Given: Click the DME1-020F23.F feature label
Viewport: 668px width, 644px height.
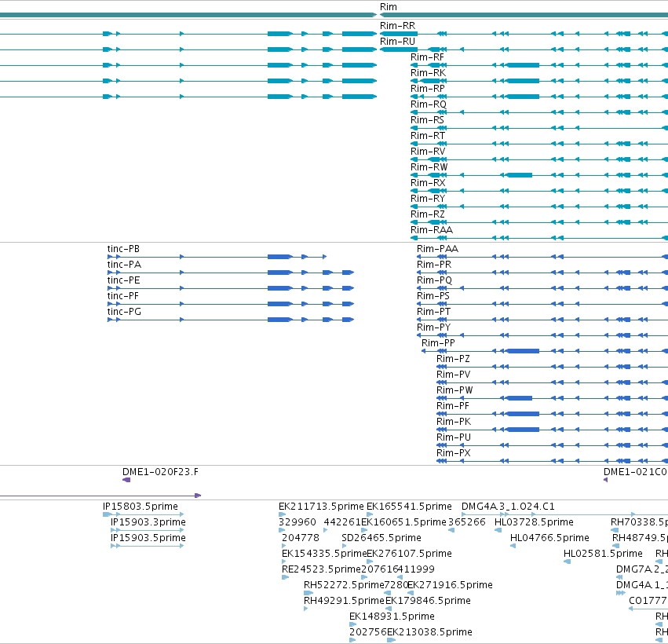Looking at the screenshot, I should 160,472.
